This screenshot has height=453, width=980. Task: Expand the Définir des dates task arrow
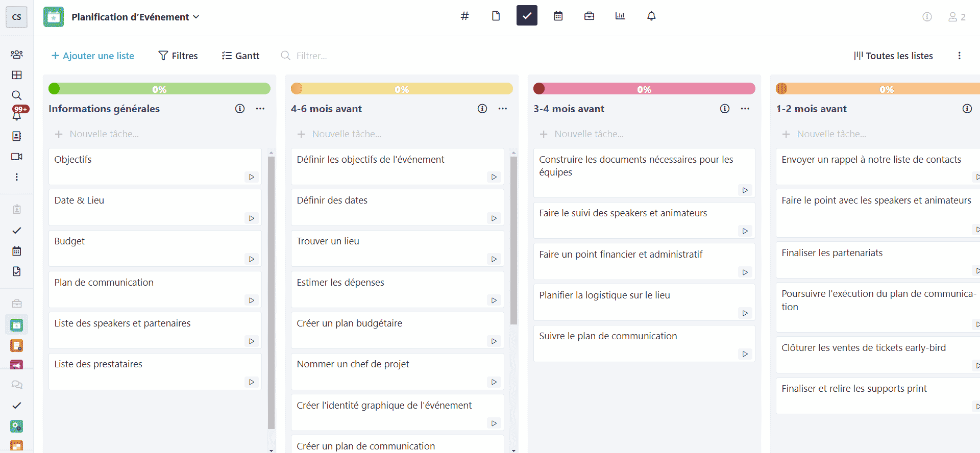coord(494,218)
